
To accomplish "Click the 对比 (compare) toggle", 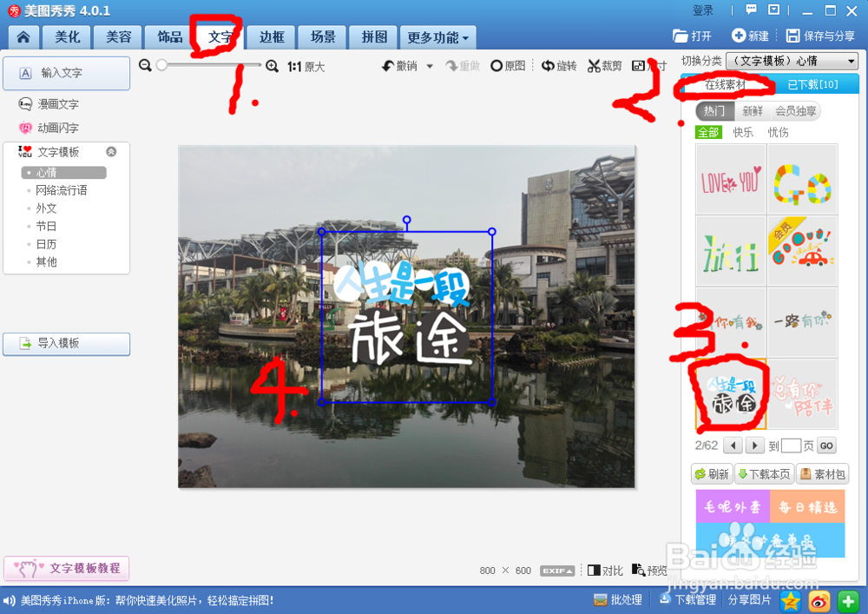I will point(603,571).
